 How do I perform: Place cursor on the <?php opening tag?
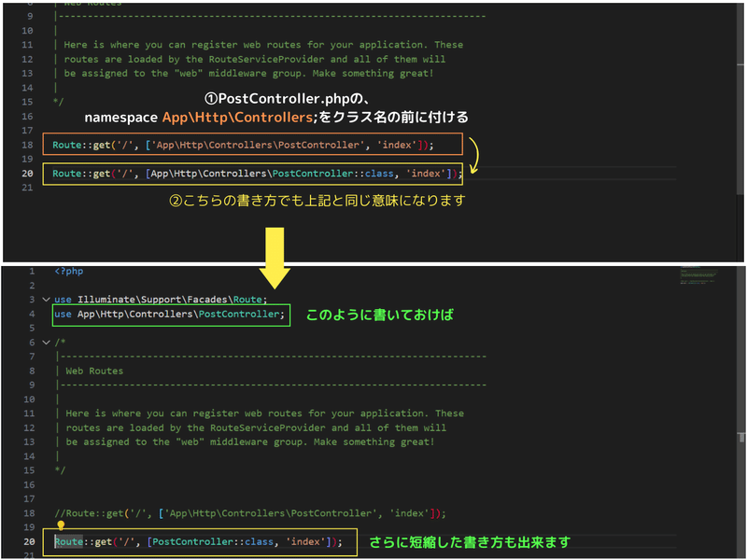[x=68, y=271]
